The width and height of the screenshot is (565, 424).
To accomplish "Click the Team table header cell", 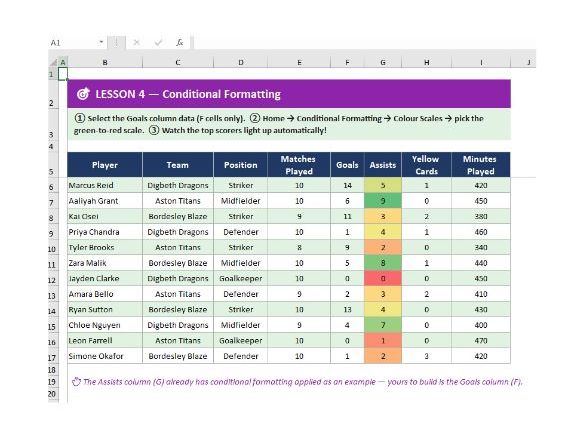I will tap(178, 165).
